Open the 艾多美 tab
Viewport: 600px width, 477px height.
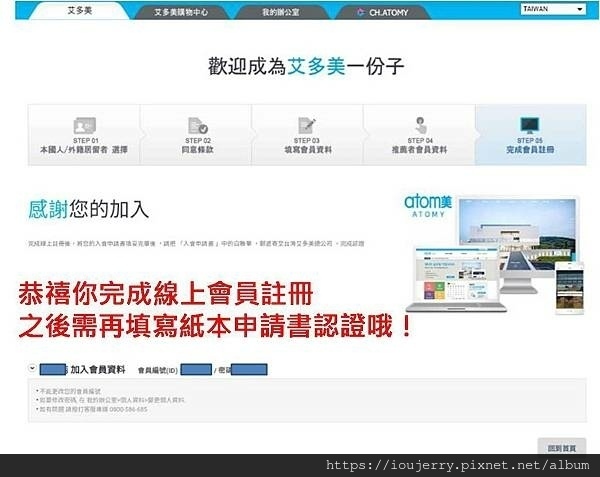pyautogui.click(x=80, y=10)
